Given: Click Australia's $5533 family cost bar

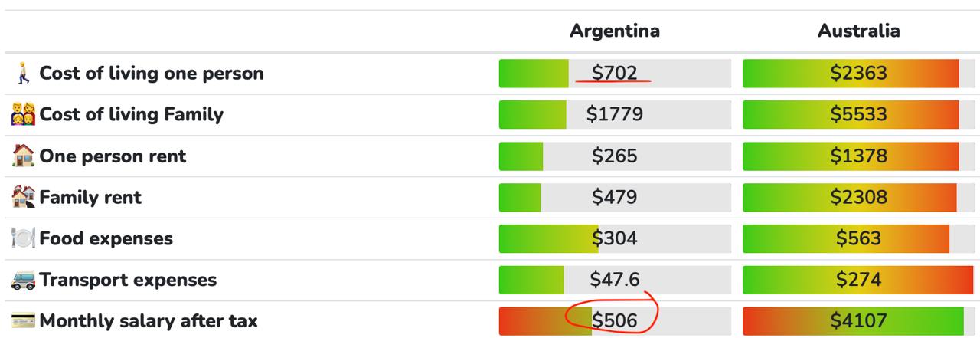Looking at the screenshot, I should [858, 115].
